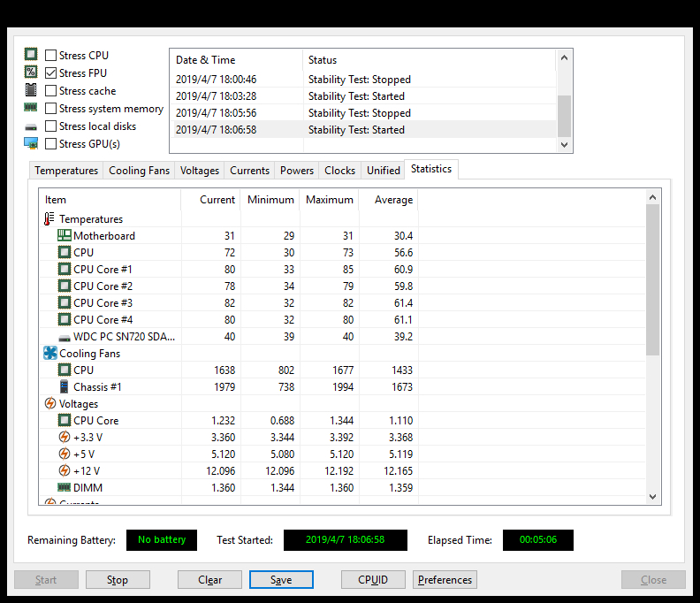
Task: Open the Cooling Fans tab
Action: click(139, 171)
